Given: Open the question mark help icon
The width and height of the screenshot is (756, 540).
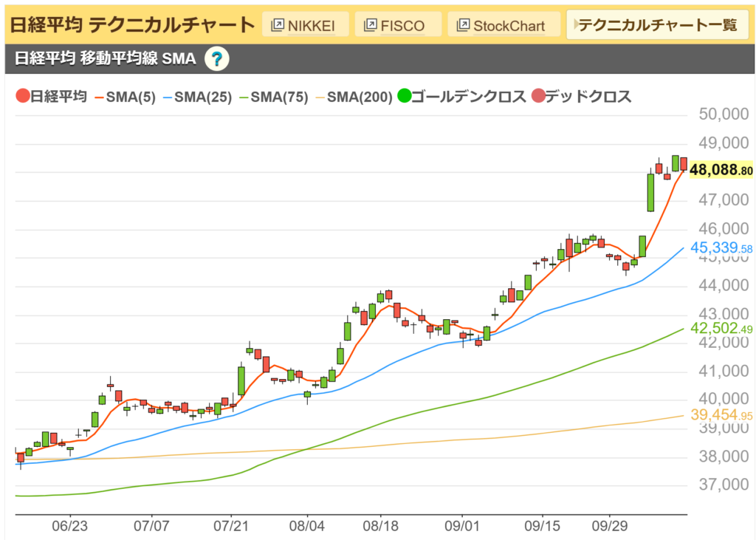Looking at the screenshot, I should (x=216, y=59).
